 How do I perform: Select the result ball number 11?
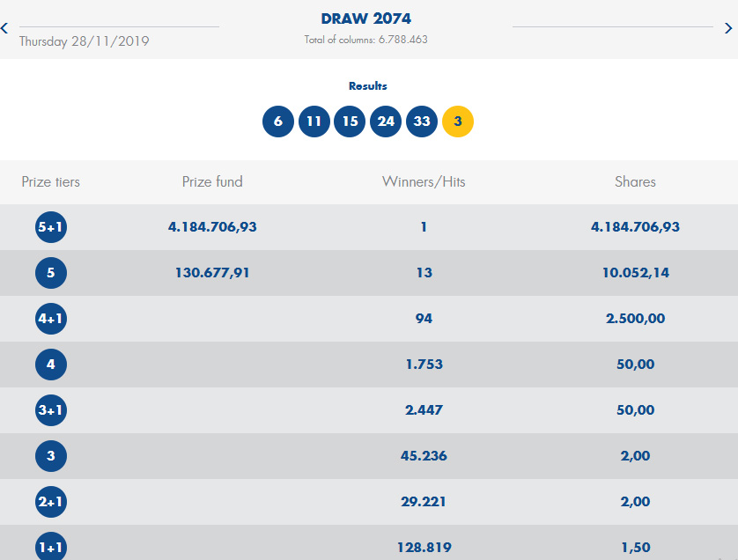314,122
